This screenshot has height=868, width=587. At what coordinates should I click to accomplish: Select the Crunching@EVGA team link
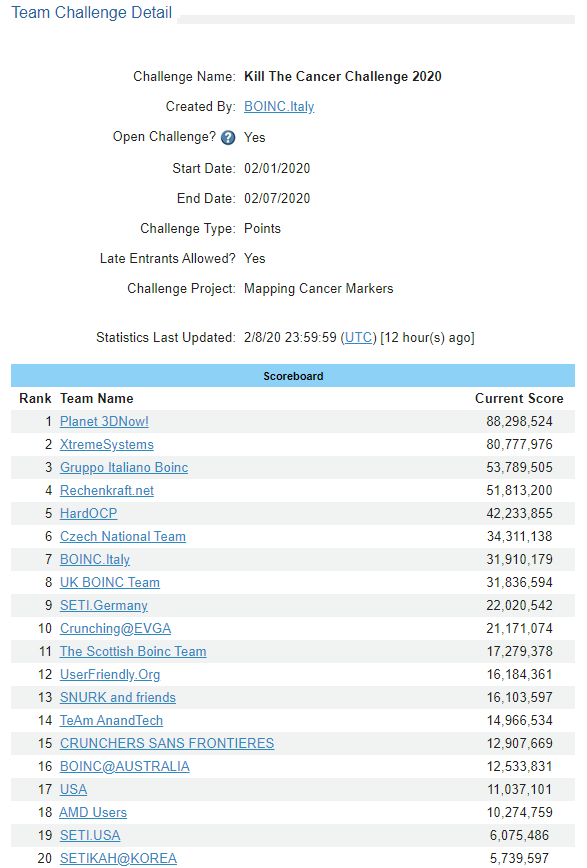pos(115,628)
